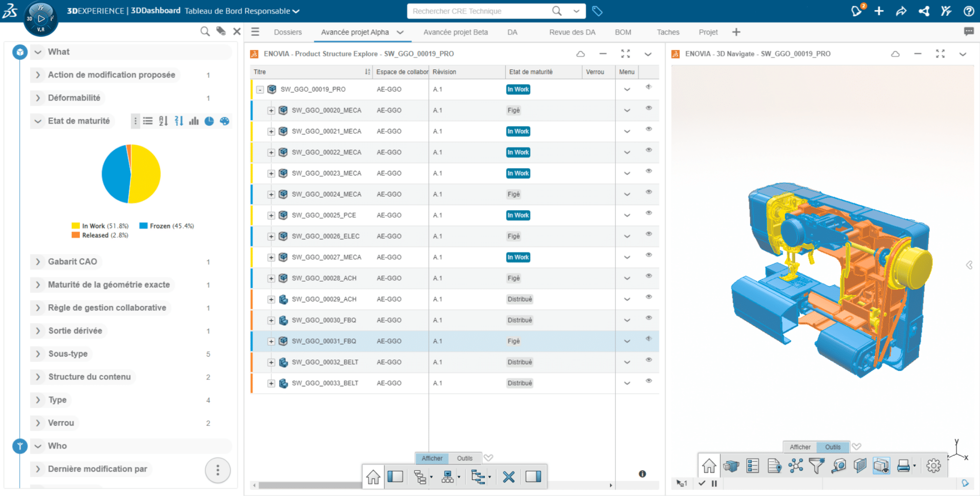Switch to the Taches tab

point(668,32)
